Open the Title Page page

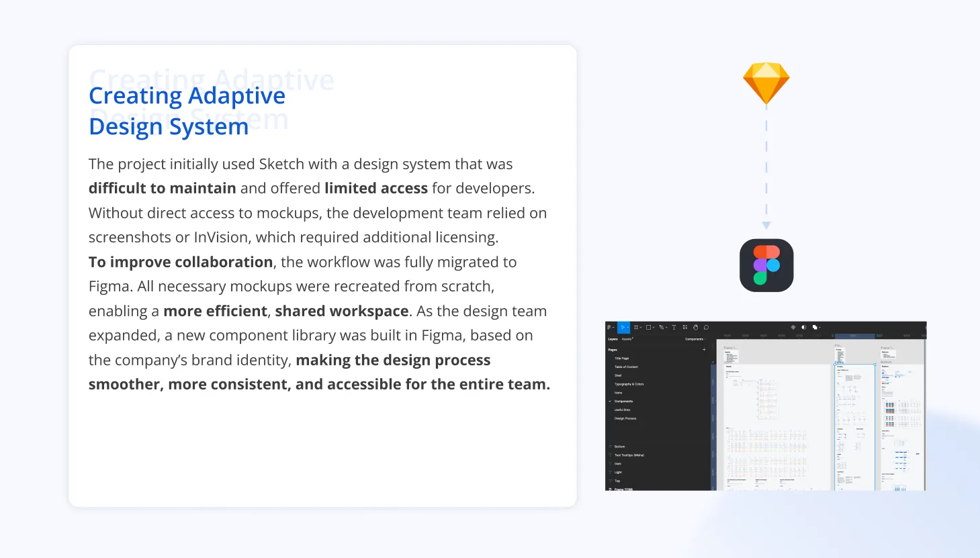621,359
